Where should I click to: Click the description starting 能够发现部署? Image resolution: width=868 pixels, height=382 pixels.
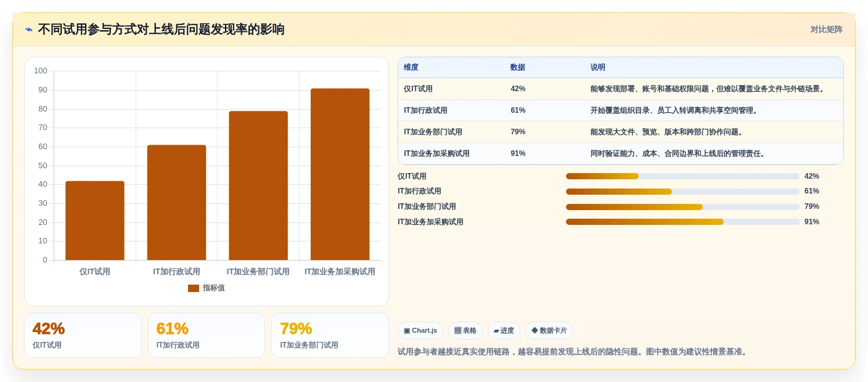pyautogui.click(x=708, y=89)
